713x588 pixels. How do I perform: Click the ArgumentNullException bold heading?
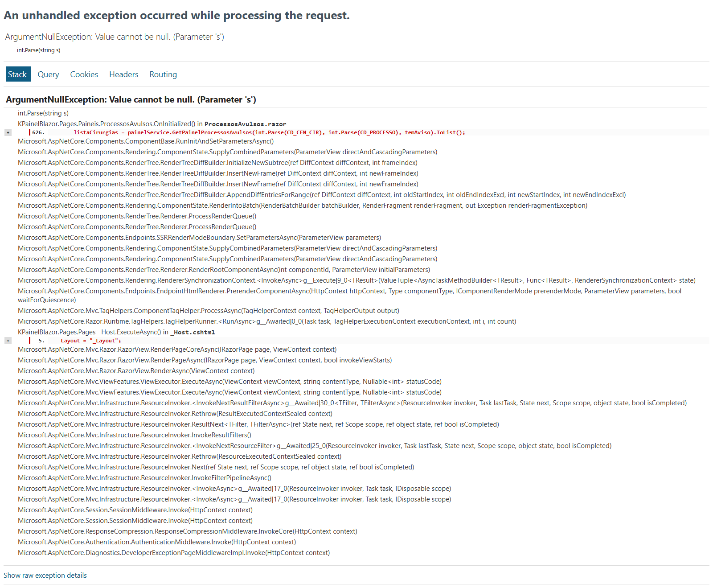[131, 99]
